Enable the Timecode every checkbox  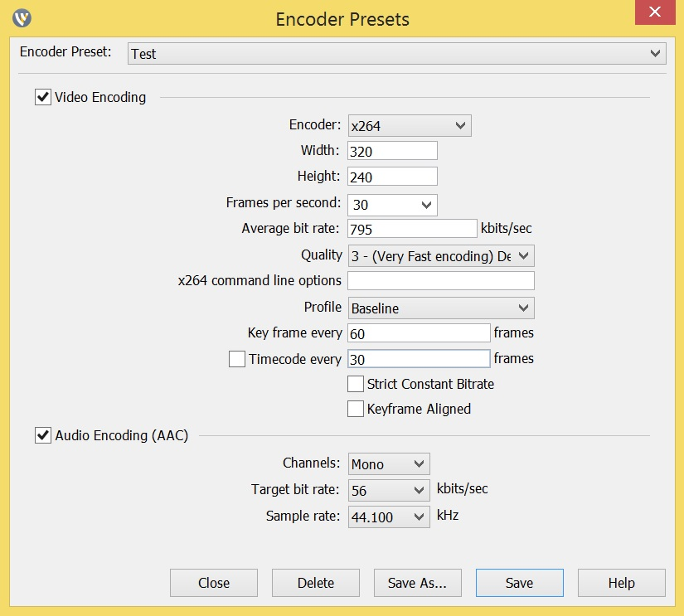[236, 359]
